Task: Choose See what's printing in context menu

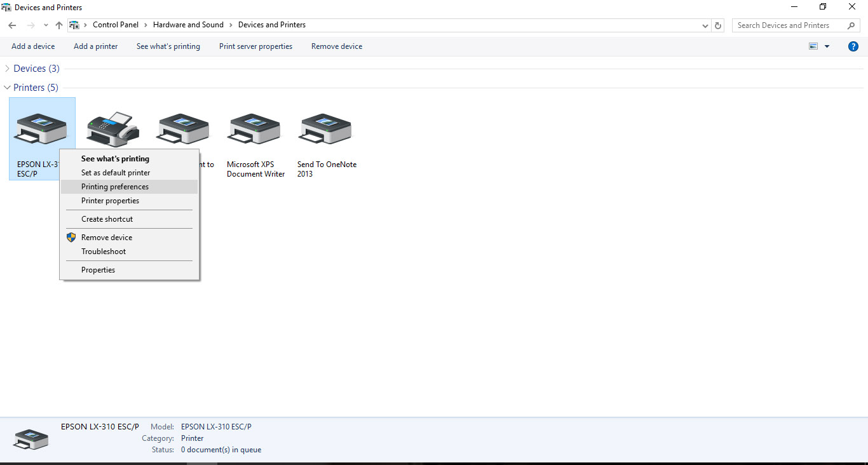Action: coord(129,159)
